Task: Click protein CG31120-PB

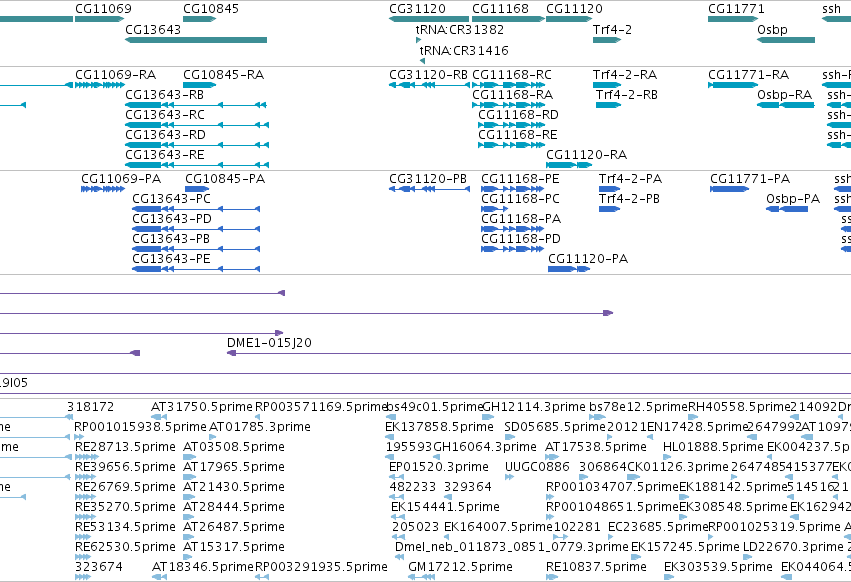Action: pyautogui.click(x=428, y=179)
